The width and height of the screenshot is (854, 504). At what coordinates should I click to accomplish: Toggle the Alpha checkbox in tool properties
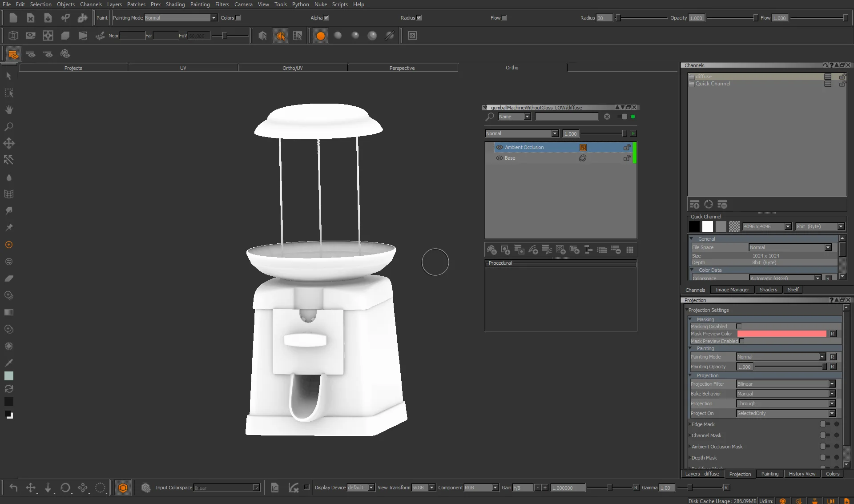point(326,18)
